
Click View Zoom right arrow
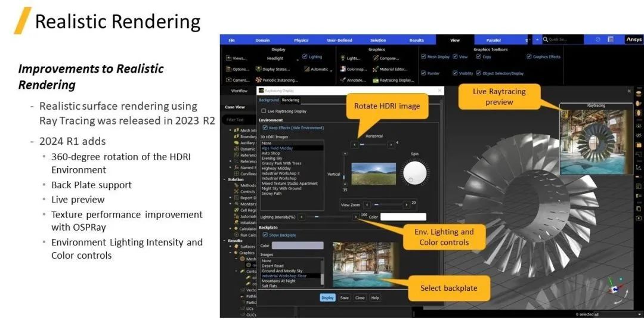point(406,204)
